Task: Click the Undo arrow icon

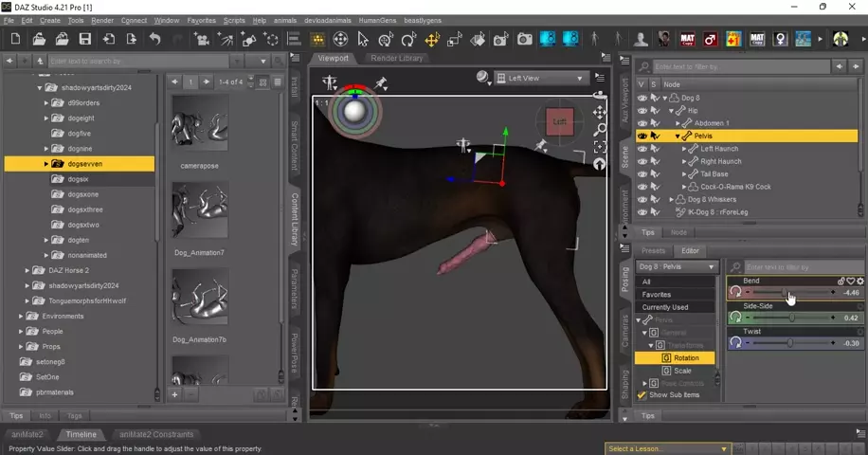Action: pos(154,39)
